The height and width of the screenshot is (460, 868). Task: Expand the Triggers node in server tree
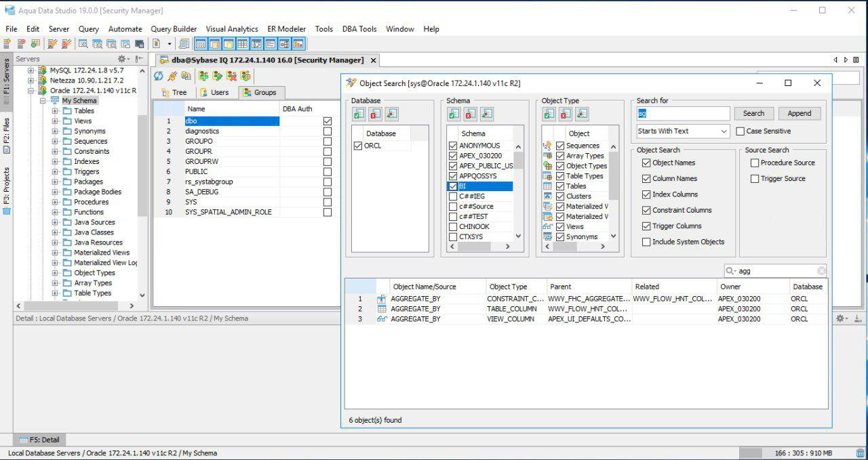[55, 172]
